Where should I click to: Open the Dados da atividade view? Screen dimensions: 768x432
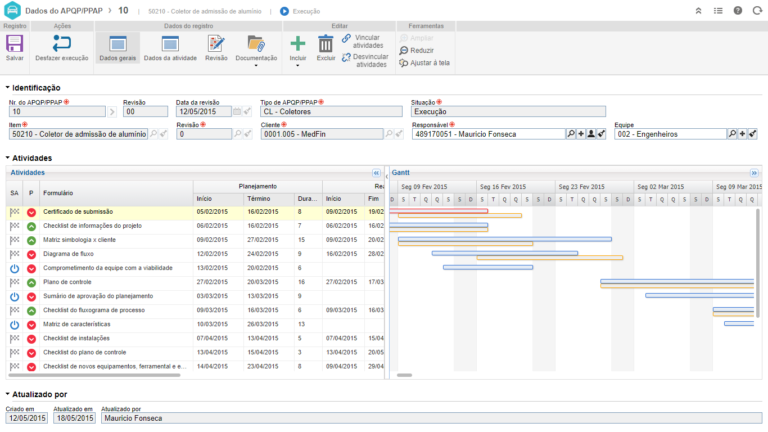coord(170,44)
